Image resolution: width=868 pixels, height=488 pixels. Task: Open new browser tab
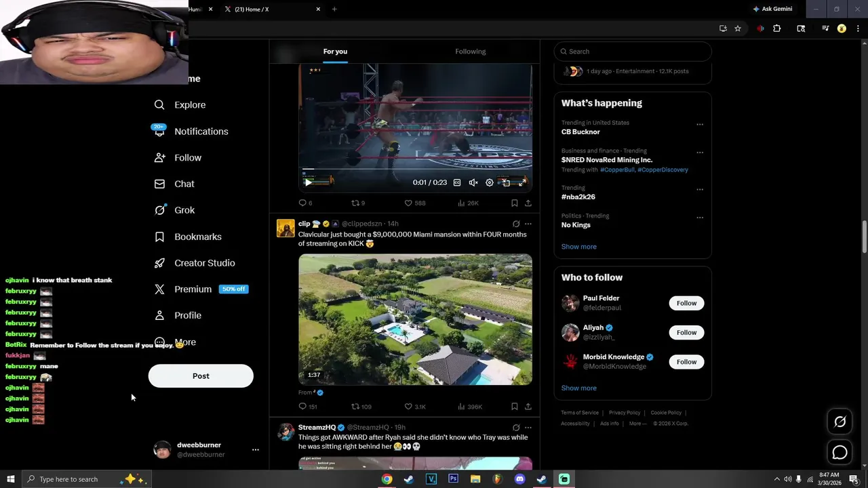[x=334, y=9]
